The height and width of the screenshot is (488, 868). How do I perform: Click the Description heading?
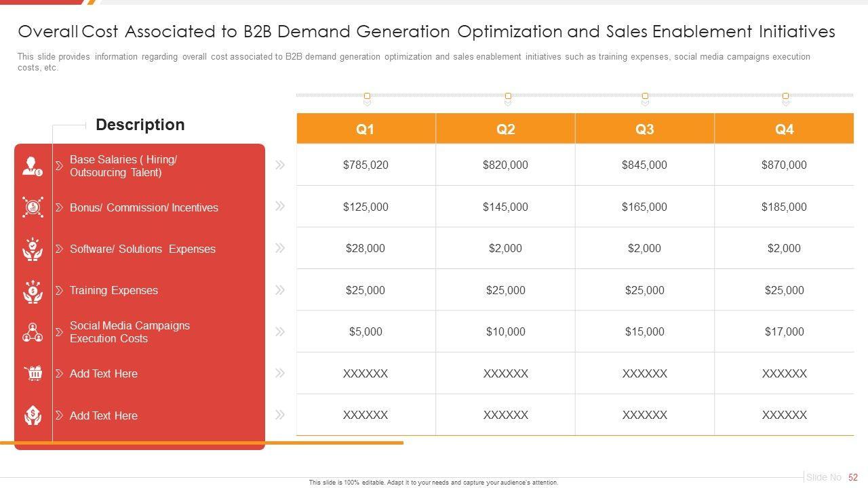(140, 125)
